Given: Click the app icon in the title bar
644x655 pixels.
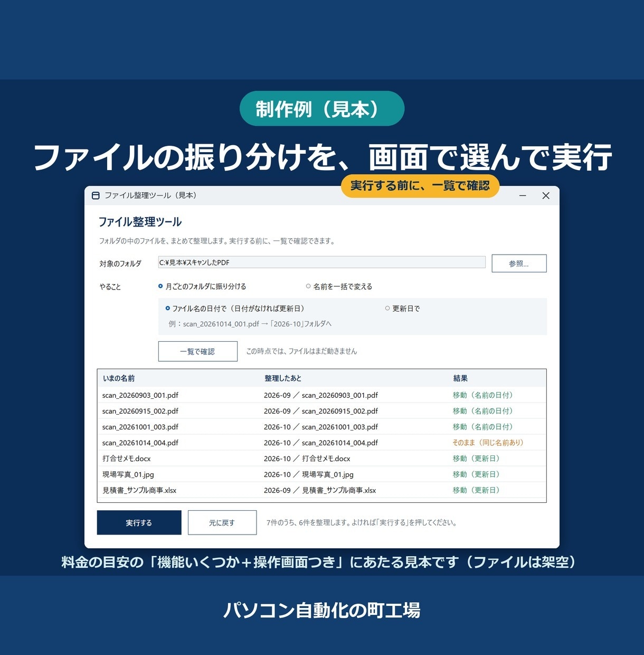Looking at the screenshot, I should pos(96,195).
